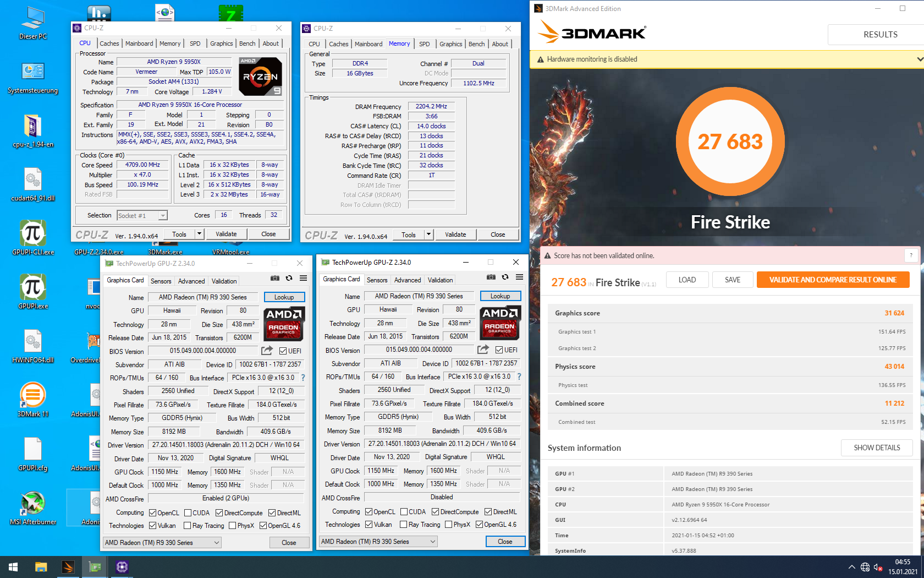Switch to Mainboard tab in left CPU-Z
This screenshot has width=924, height=578.
click(139, 43)
